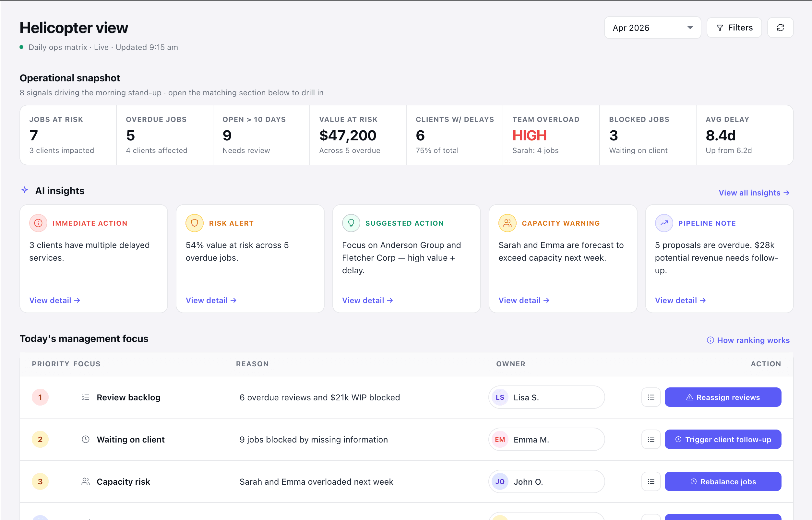
Task: Click the Risk Alert shield icon
Action: [195, 223]
